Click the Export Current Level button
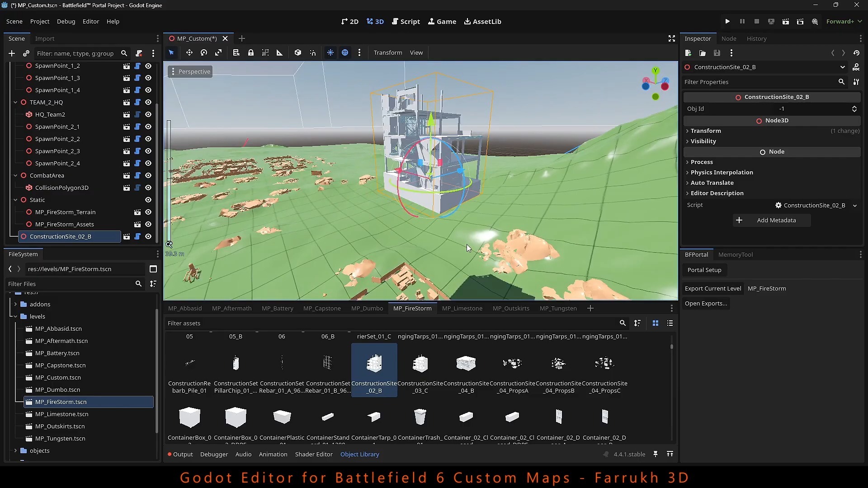This screenshot has height=488, width=868. point(712,288)
